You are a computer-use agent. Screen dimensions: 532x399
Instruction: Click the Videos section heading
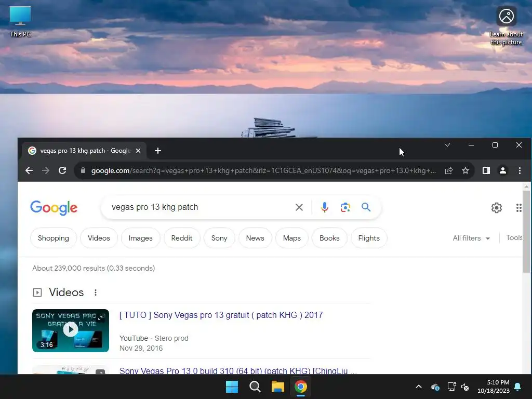pos(66,292)
